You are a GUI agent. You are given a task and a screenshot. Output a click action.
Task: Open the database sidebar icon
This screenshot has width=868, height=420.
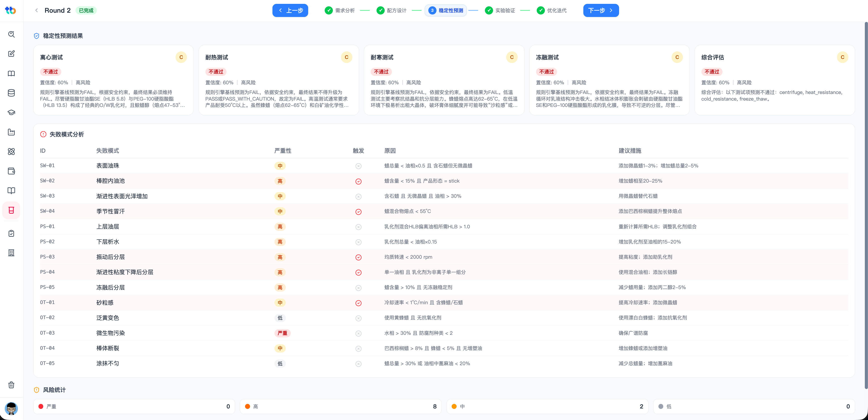pyautogui.click(x=11, y=93)
